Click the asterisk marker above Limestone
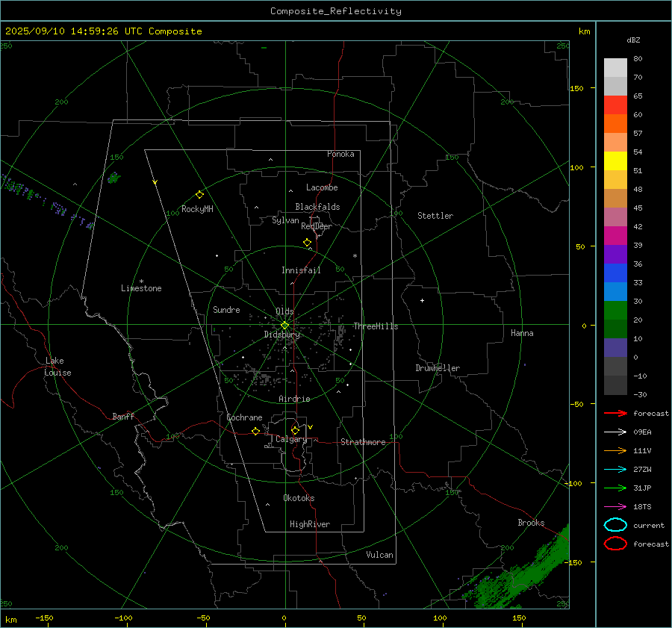The width and height of the screenshot is (672, 628). coord(141,282)
